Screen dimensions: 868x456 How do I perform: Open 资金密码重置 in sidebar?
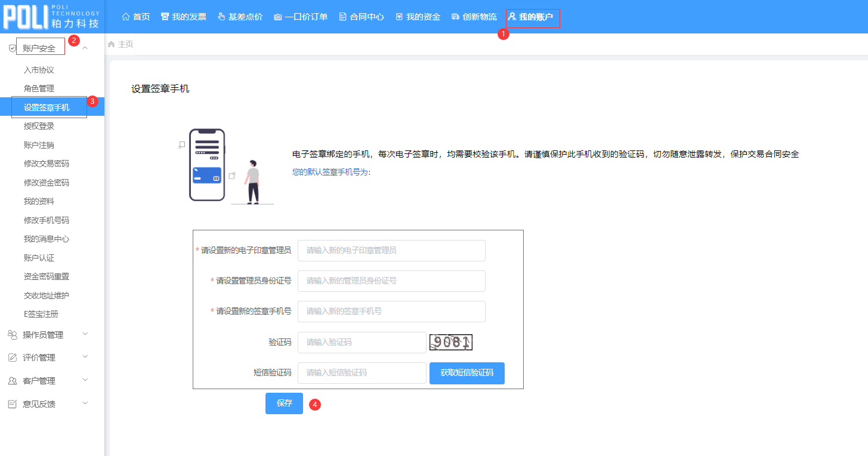tap(47, 276)
